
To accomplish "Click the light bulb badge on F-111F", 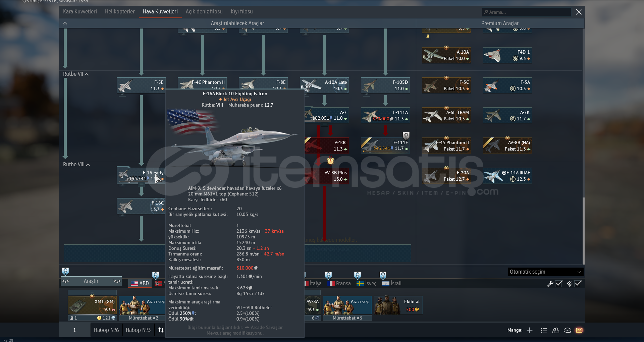I will click(406, 136).
